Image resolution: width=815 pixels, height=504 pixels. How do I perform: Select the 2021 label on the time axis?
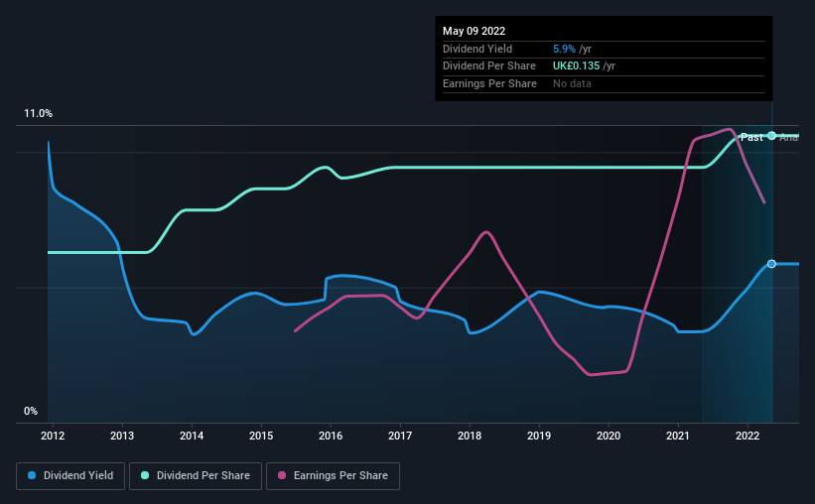point(678,436)
